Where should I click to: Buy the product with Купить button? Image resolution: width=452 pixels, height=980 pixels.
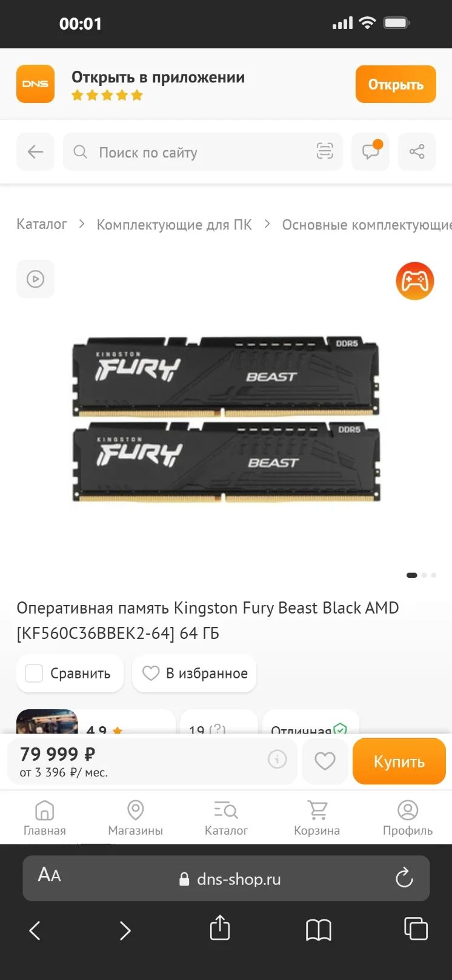[399, 761]
